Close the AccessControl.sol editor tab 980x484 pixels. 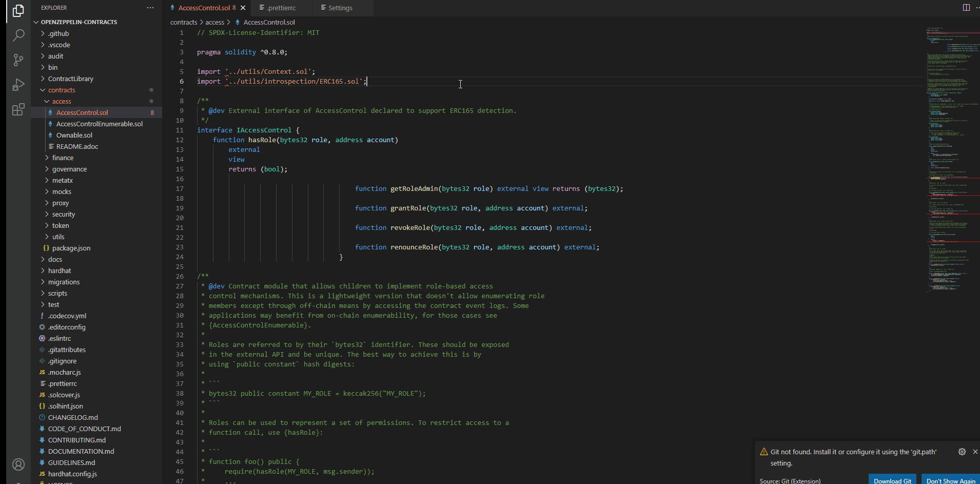tap(243, 8)
